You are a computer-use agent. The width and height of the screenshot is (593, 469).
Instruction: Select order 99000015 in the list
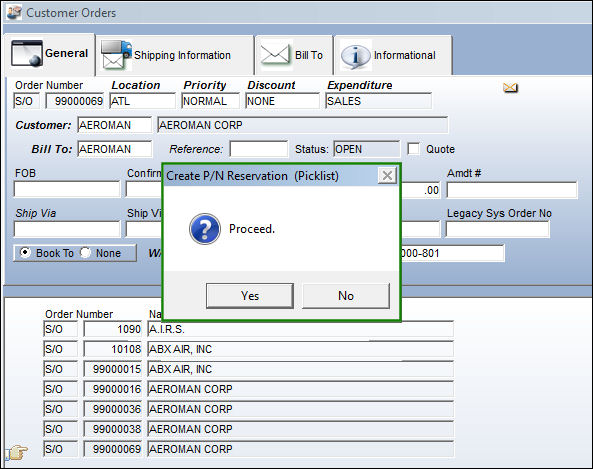pos(113,369)
